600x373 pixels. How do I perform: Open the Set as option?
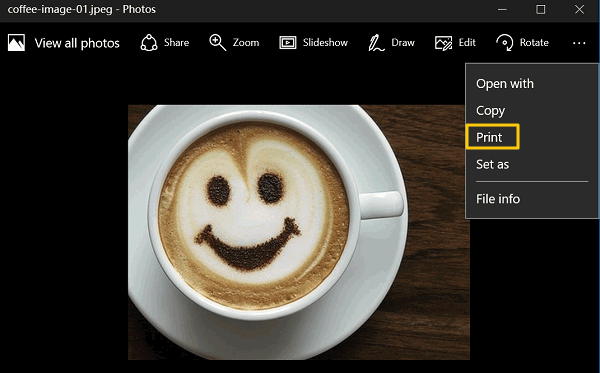point(492,165)
